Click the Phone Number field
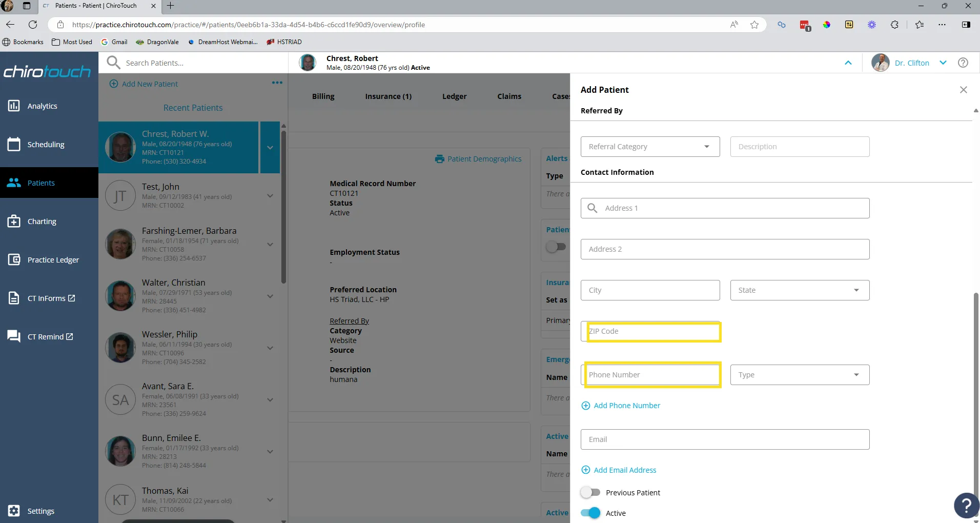Viewport: 980px width, 523px height. click(650, 375)
